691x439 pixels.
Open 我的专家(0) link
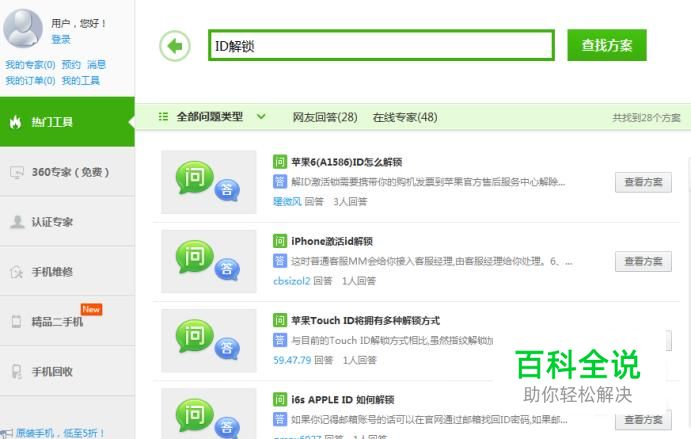point(30,65)
